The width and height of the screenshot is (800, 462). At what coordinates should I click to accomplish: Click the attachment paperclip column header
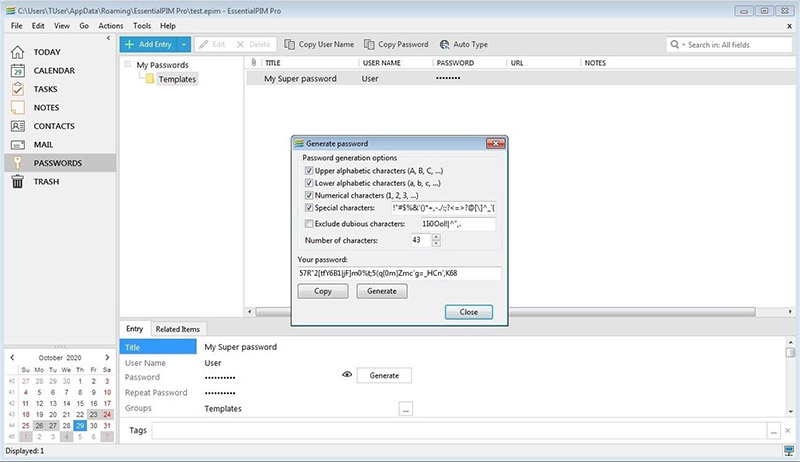tap(254, 62)
